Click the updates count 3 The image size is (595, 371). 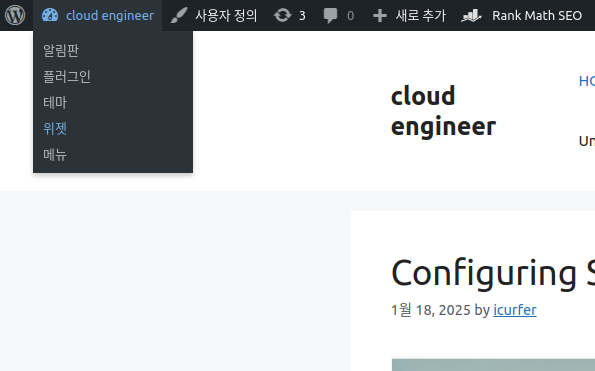point(302,16)
